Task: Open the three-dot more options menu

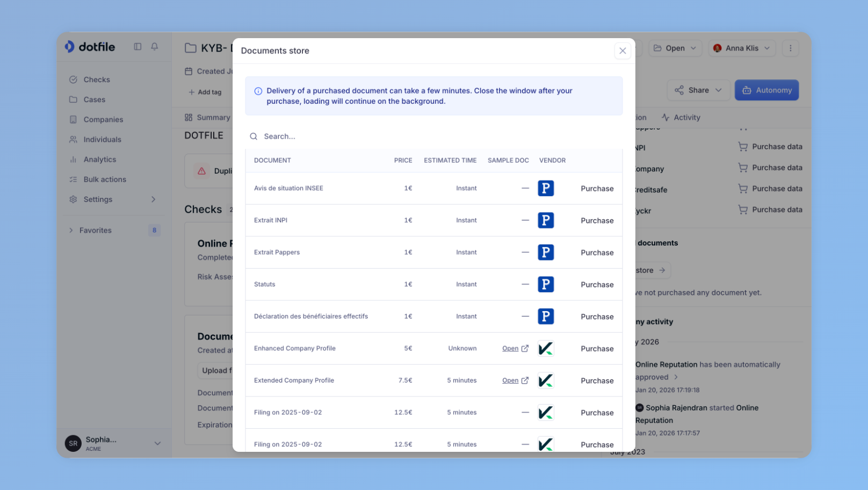Action: click(x=790, y=48)
